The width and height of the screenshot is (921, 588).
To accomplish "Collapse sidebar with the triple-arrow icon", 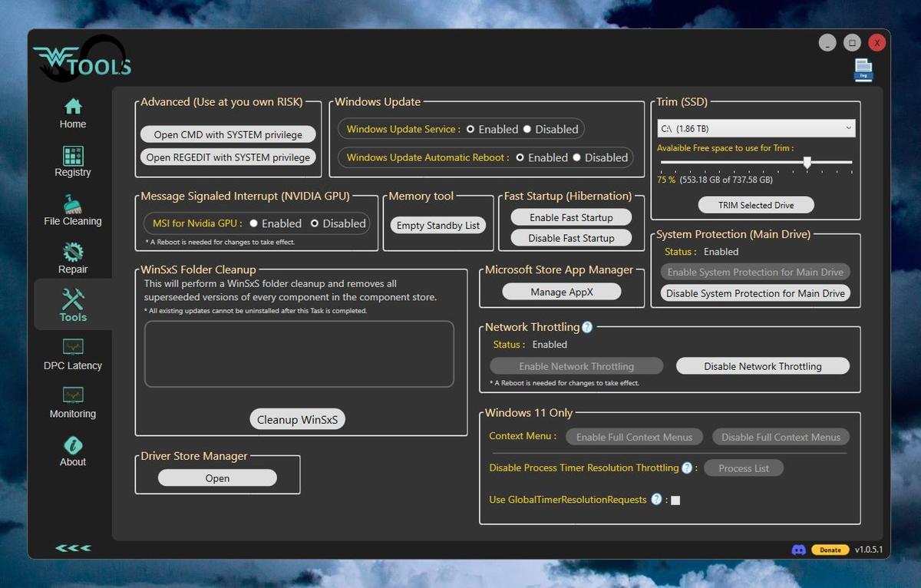I will tap(73, 548).
